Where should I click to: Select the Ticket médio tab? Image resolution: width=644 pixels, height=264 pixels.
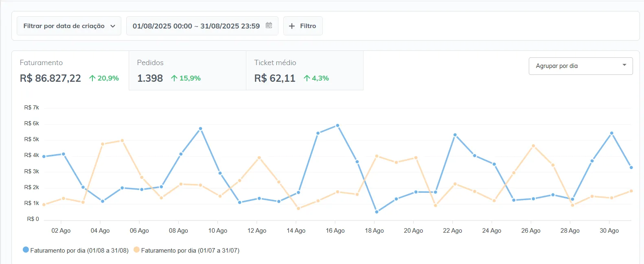(304, 70)
